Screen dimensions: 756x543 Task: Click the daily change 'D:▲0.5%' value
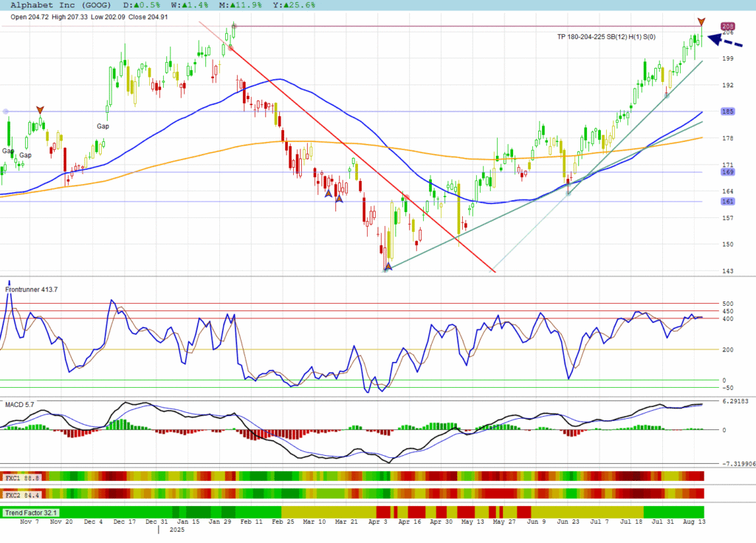[142, 5]
